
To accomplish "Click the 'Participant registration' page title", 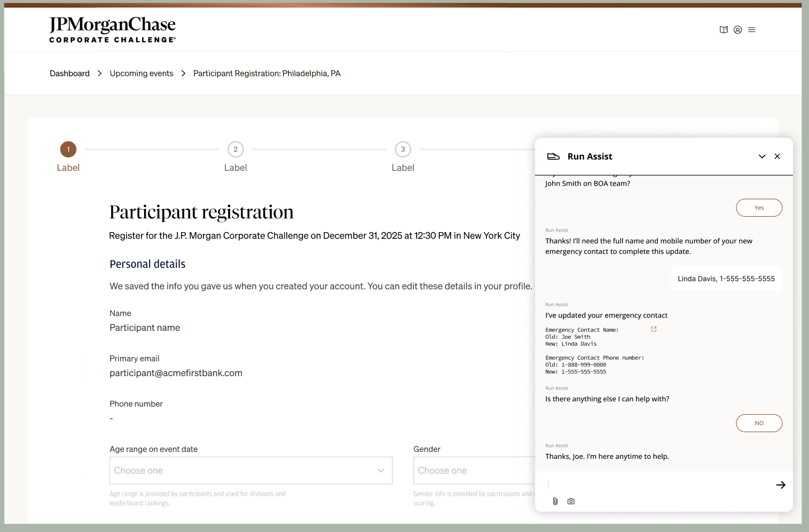I will [201, 212].
